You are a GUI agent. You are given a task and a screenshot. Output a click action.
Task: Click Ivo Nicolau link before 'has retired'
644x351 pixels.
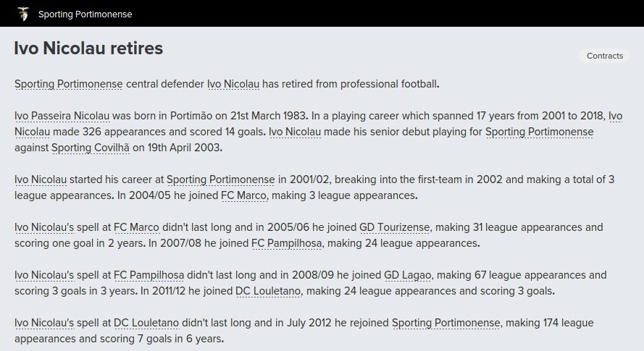(233, 84)
